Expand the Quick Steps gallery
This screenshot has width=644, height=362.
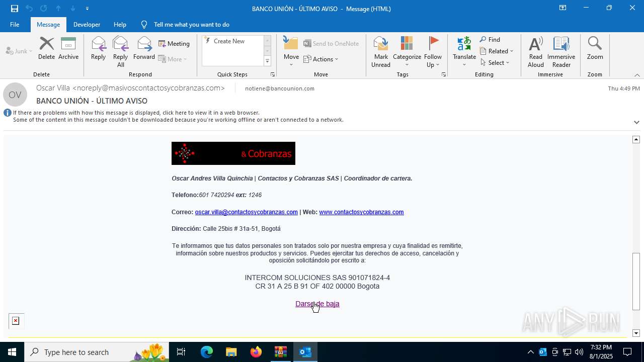[267, 61]
